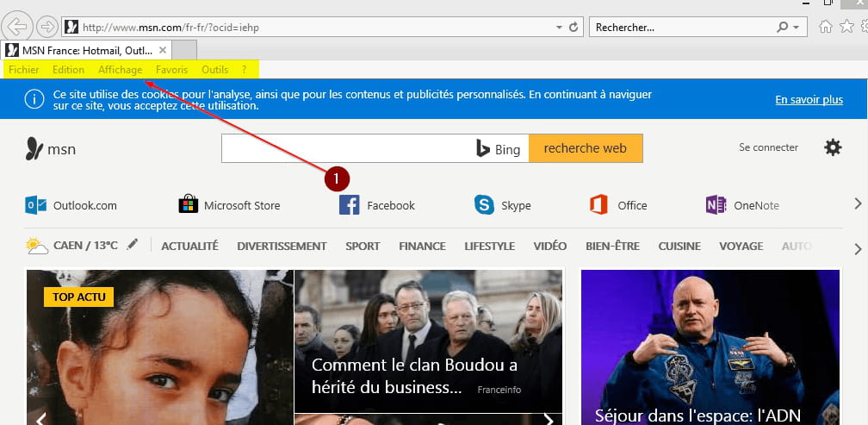Go to the VIDÉO section
The width and height of the screenshot is (868, 425).
(550, 246)
